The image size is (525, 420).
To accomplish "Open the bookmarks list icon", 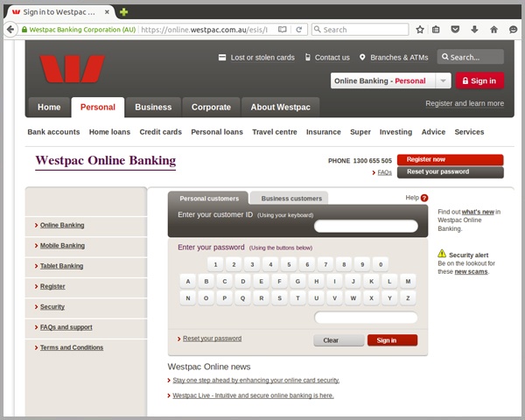I will click(436, 30).
